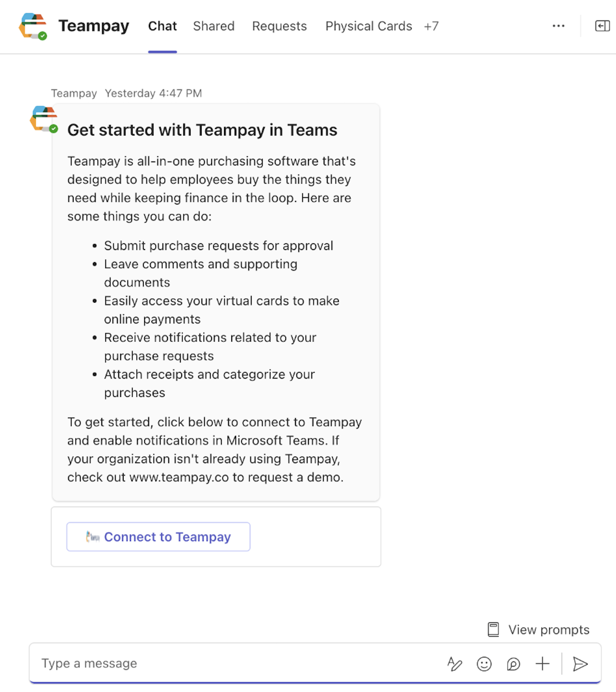
Task: Send the message with the send icon
Action: [x=580, y=664]
